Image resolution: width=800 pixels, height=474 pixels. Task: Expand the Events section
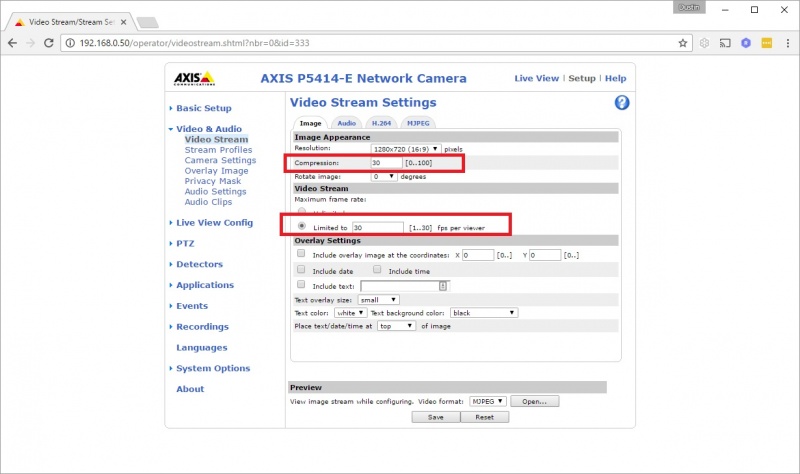[192, 306]
